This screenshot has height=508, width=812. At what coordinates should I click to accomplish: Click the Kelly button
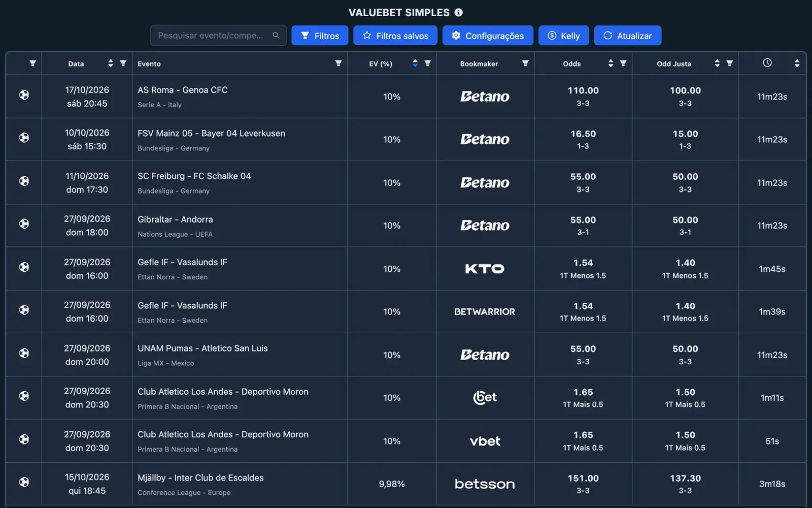point(564,36)
